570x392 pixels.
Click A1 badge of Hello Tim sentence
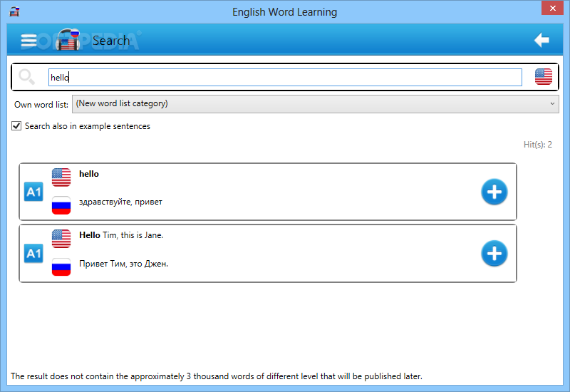33,254
